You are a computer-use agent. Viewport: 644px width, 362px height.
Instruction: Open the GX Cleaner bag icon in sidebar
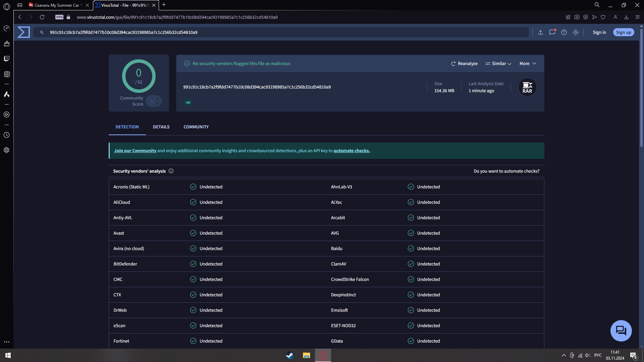[7, 44]
